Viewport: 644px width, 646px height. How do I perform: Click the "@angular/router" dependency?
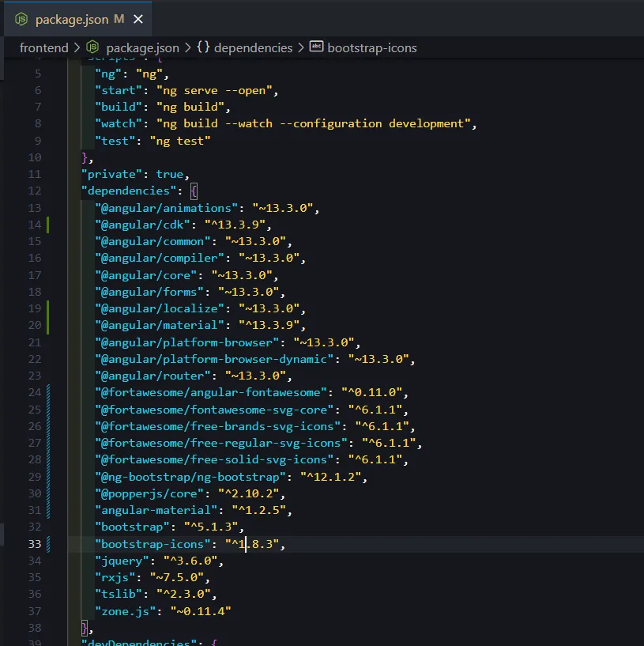click(x=153, y=376)
